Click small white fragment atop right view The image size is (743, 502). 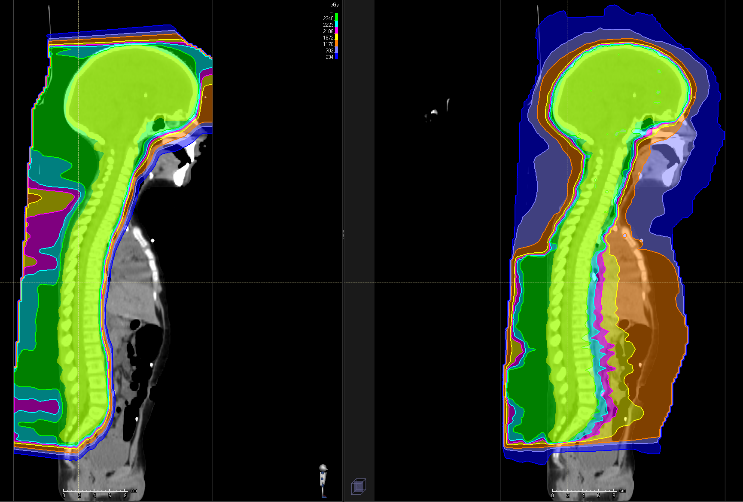coord(433,113)
